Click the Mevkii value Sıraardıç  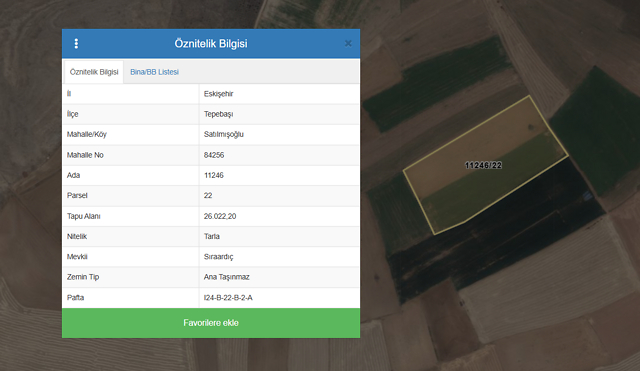(218, 257)
